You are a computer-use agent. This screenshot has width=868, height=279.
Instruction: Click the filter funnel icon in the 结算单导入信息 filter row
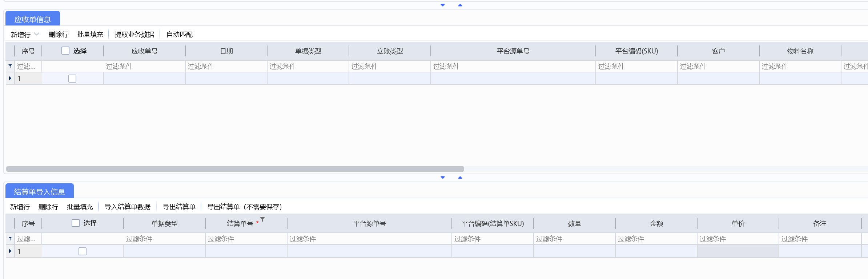(x=10, y=239)
